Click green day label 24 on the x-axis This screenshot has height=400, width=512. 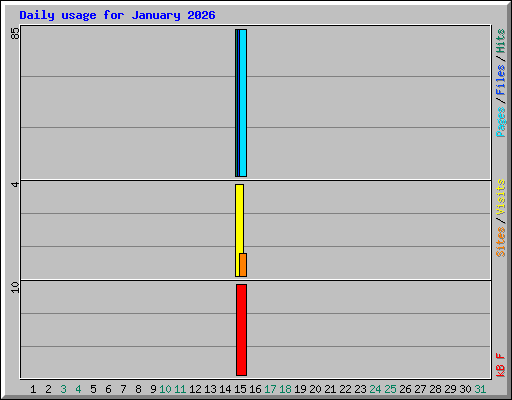click(375, 389)
